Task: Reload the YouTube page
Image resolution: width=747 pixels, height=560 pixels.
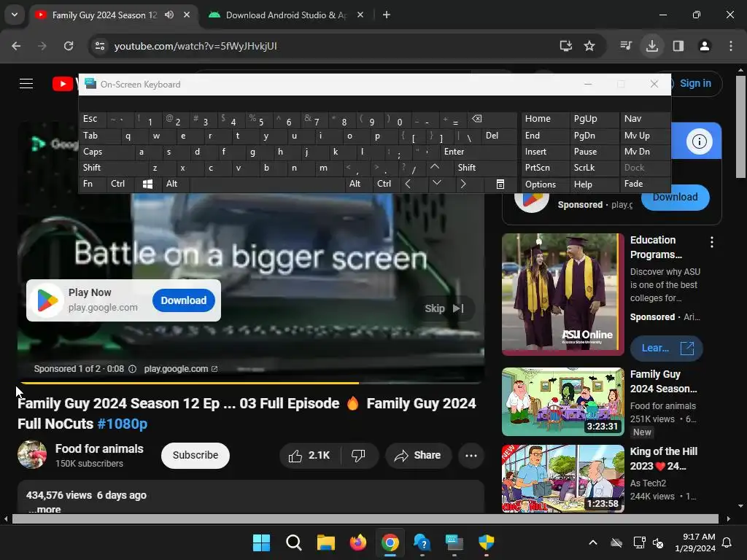Action: tap(69, 46)
